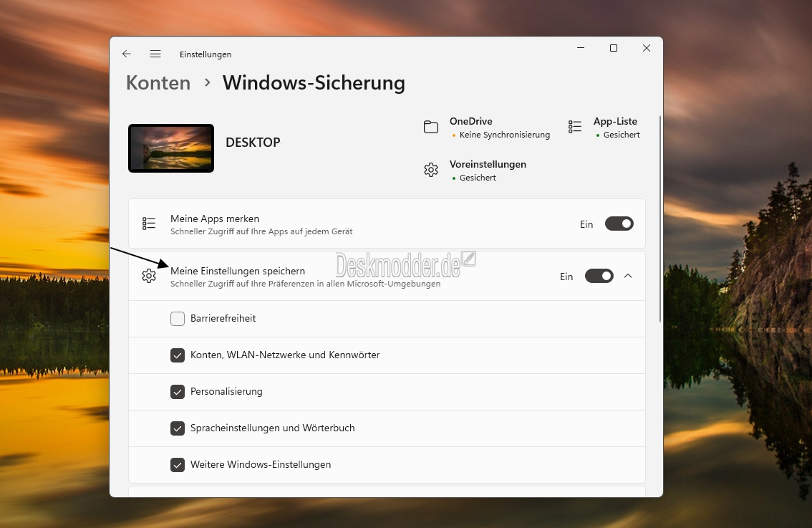Maximize the Einstellungen window
812x528 pixels.
(x=614, y=48)
